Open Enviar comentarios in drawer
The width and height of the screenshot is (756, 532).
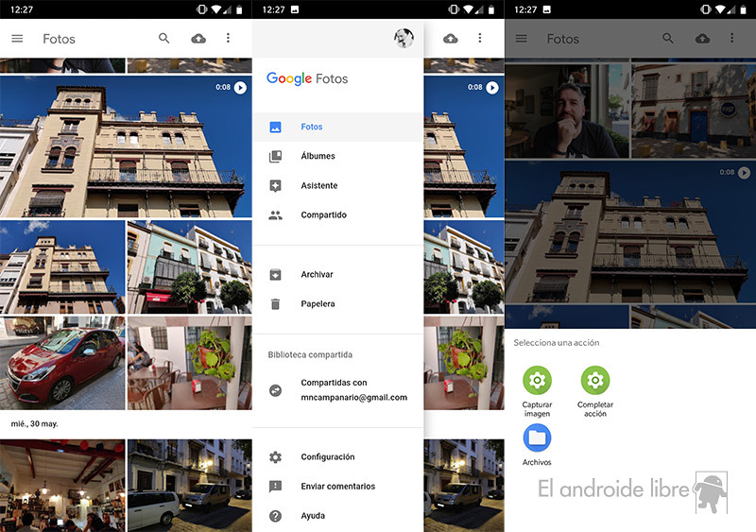click(x=338, y=487)
